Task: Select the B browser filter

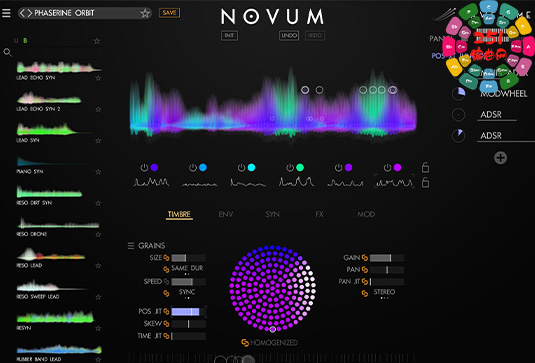Action: (25, 41)
